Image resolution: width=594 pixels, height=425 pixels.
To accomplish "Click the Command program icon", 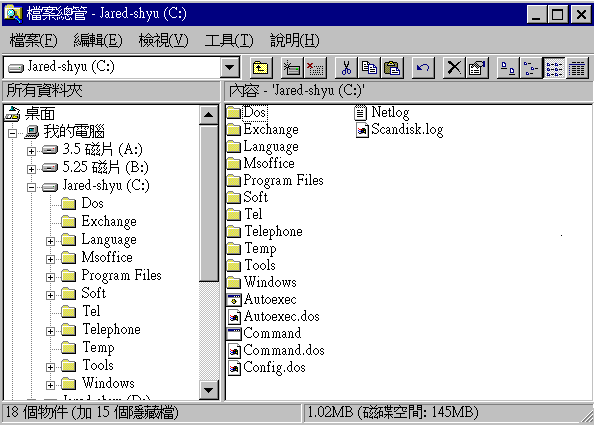I will (234, 334).
